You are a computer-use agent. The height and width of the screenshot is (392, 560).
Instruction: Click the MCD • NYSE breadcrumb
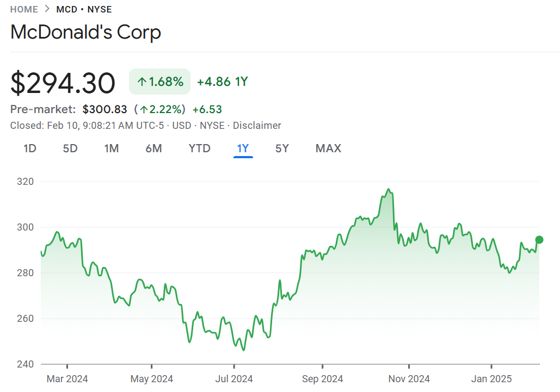[x=84, y=9]
